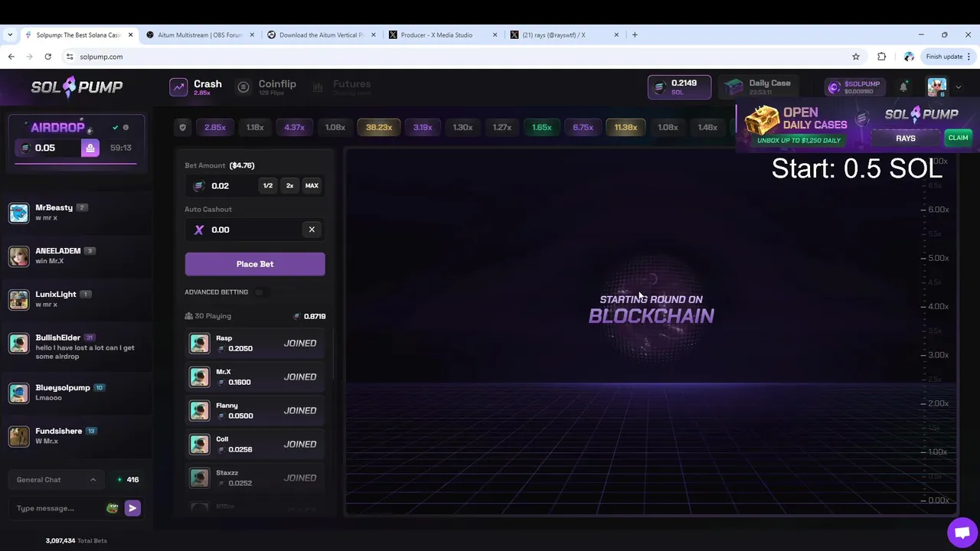Click the Place Bet button

pos(255,264)
